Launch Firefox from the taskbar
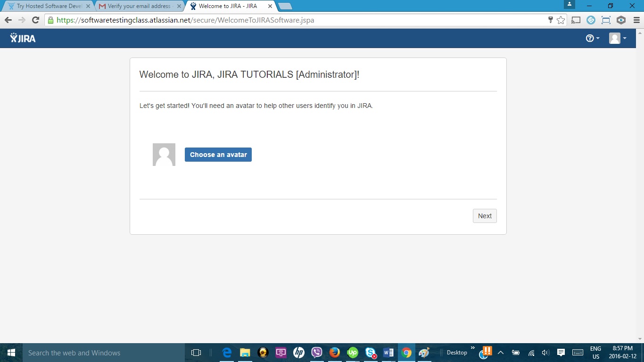 click(335, 353)
